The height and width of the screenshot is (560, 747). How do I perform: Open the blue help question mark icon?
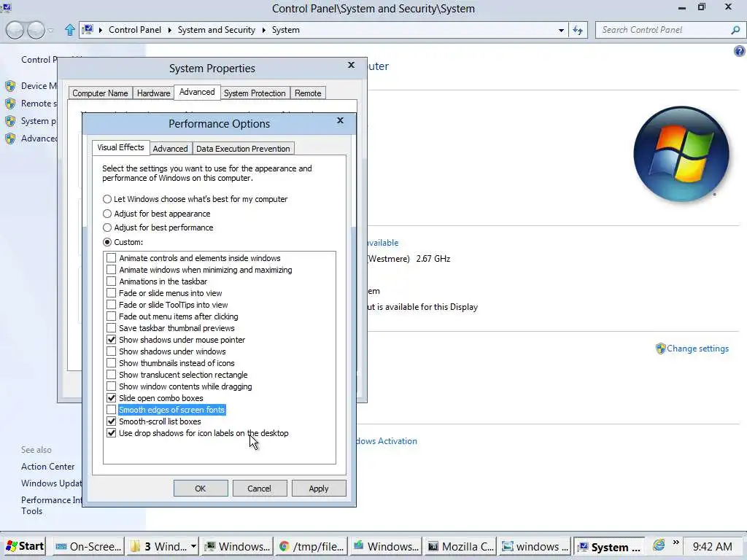tap(740, 51)
